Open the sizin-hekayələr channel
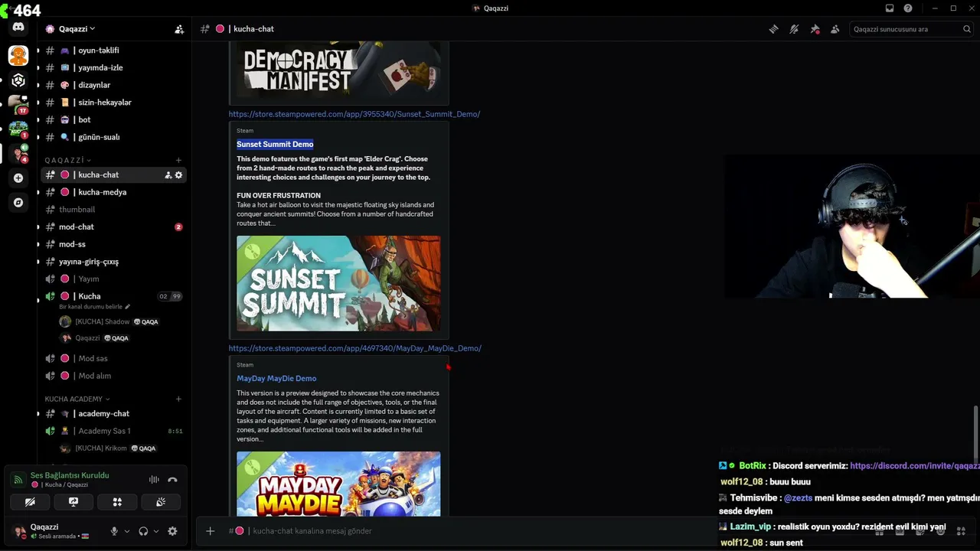Image resolution: width=980 pixels, height=551 pixels. [x=113, y=103]
